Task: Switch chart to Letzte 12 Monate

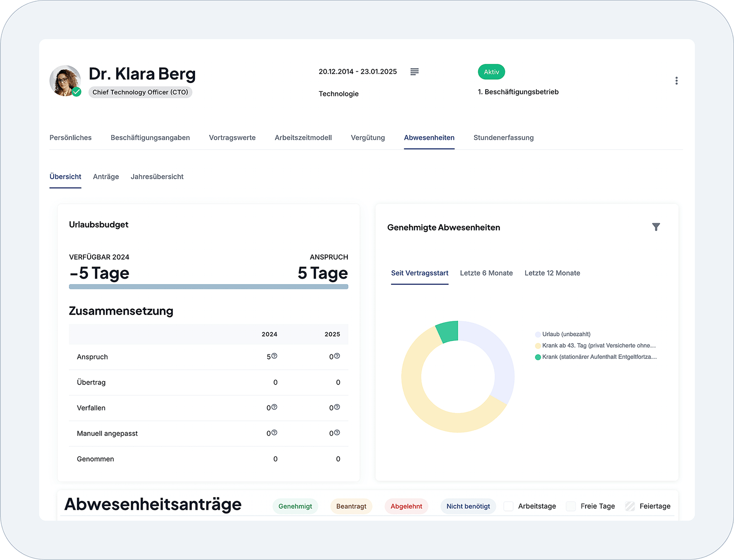Action: 552,273
